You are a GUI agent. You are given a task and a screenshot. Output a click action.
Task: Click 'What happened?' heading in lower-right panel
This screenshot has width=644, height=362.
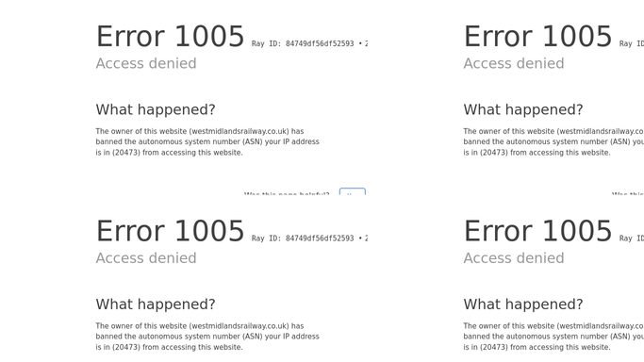point(523,304)
